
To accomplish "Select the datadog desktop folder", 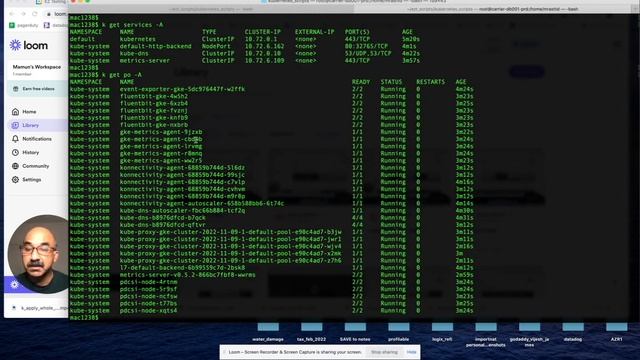I will click(x=573, y=331).
